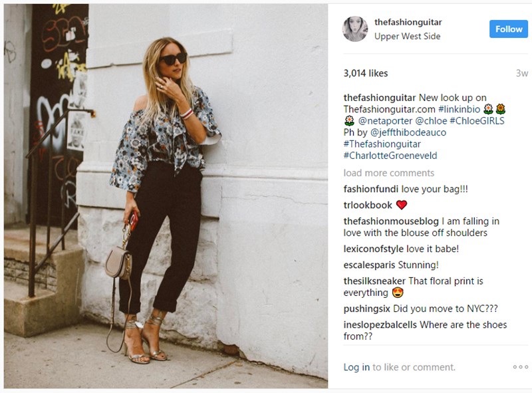Open photographer @jeffthibodeauco profile
Image resolution: width=532 pixels, height=393 pixels.
point(408,132)
